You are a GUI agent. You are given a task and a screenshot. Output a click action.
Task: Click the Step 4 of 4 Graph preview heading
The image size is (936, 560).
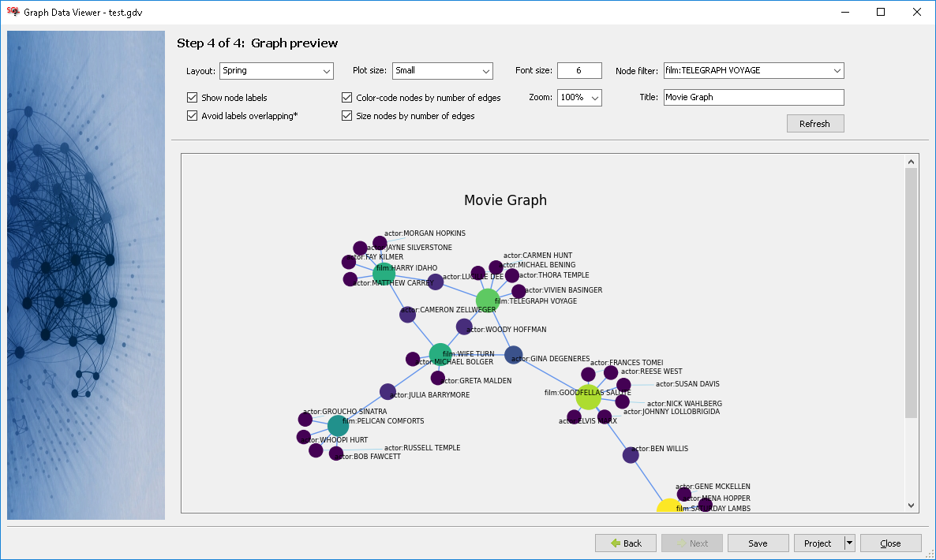coord(257,43)
